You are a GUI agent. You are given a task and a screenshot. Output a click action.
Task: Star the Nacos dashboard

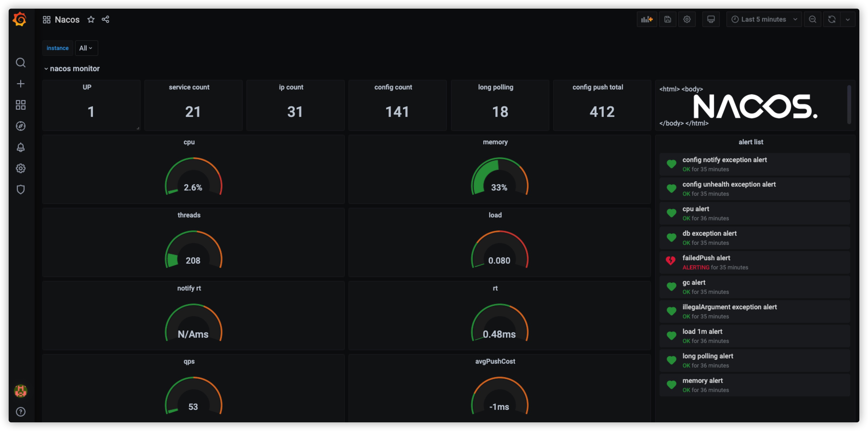pyautogui.click(x=91, y=19)
